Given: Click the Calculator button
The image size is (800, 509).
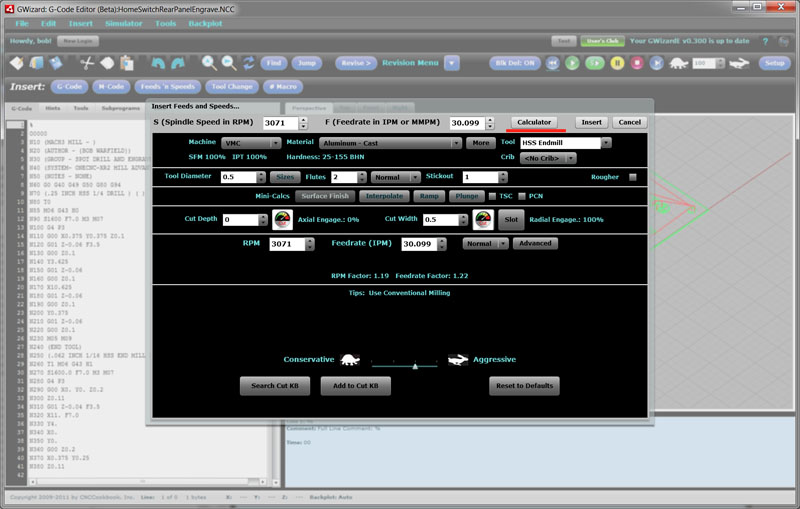Looking at the screenshot, I should (534, 122).
